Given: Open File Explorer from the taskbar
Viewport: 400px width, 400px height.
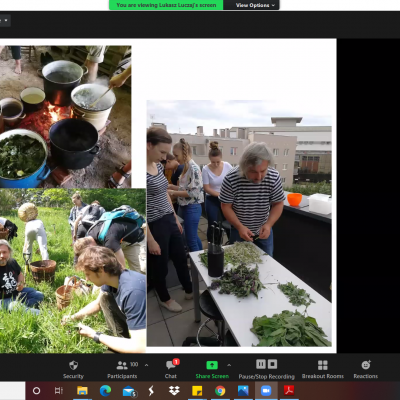Looking at the screenshot, I should coord(82,391).
